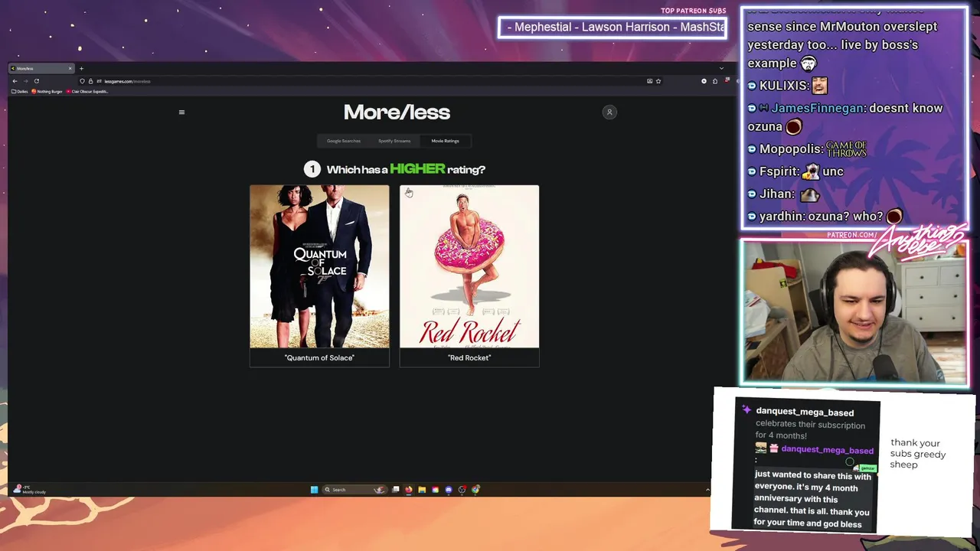Viewport: 980px width, 551px height.
Task: Expand the browser tab list chevron
Action: pyautogui.click(x=720, y=68)
